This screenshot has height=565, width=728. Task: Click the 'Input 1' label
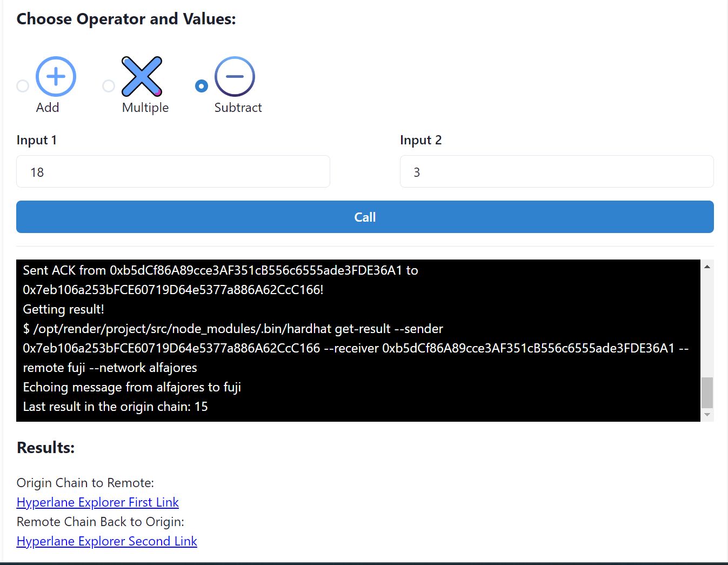(37, 140)
